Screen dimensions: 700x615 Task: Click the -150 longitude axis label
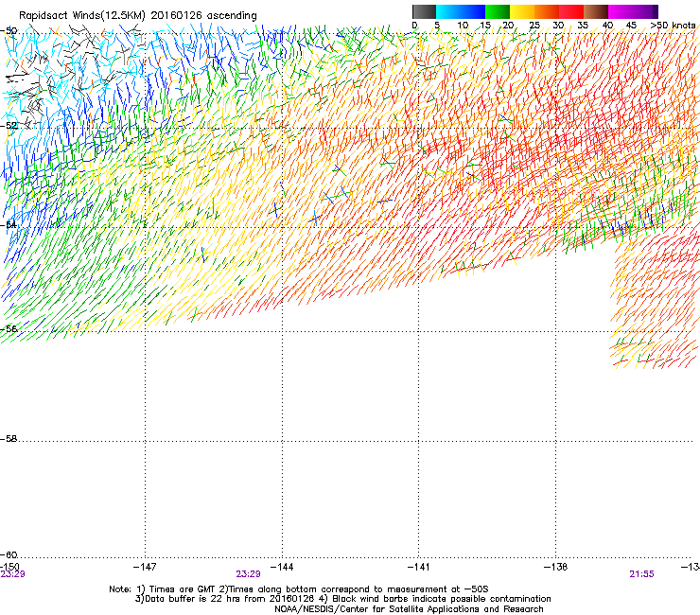(x=9, y=567)
